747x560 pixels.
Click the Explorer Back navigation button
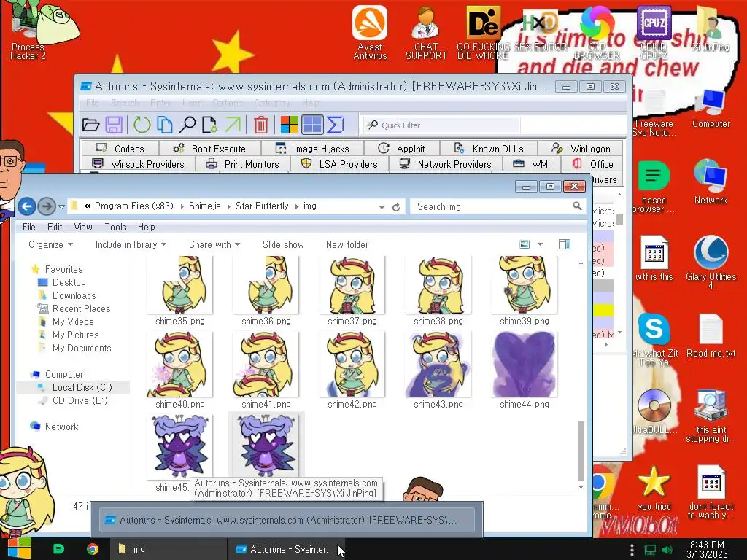click(27, 206)
